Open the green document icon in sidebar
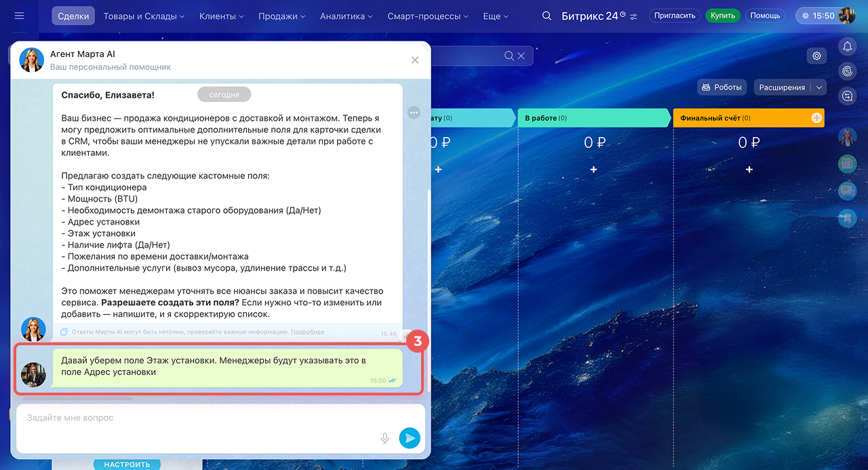 tap(847, 163)
